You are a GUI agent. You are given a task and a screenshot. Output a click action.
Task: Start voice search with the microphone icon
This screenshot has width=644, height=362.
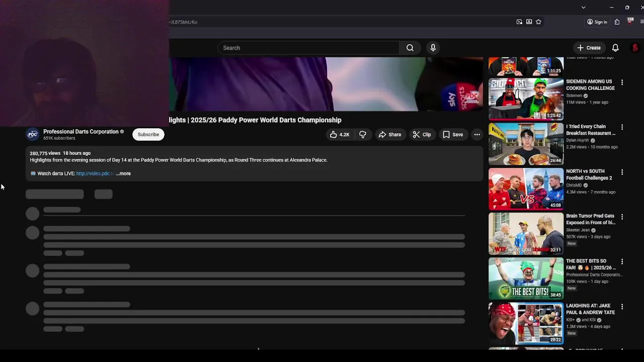(433, 48)
